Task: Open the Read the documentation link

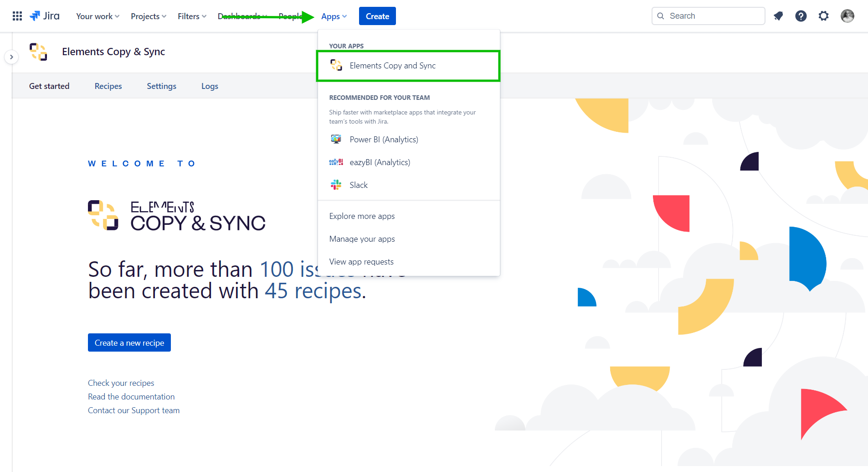Action: click(x=131, y=396)
